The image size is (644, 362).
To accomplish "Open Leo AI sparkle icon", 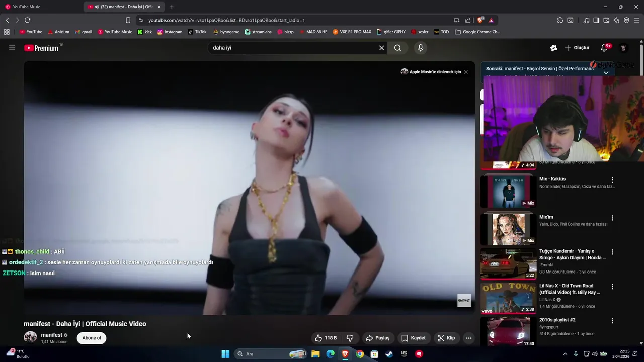I will 616,20.
